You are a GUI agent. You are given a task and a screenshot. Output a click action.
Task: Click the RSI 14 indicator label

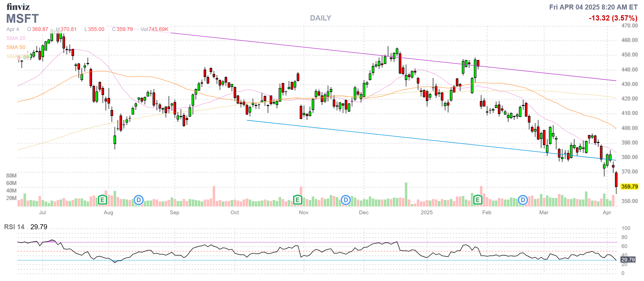(14, 227)
